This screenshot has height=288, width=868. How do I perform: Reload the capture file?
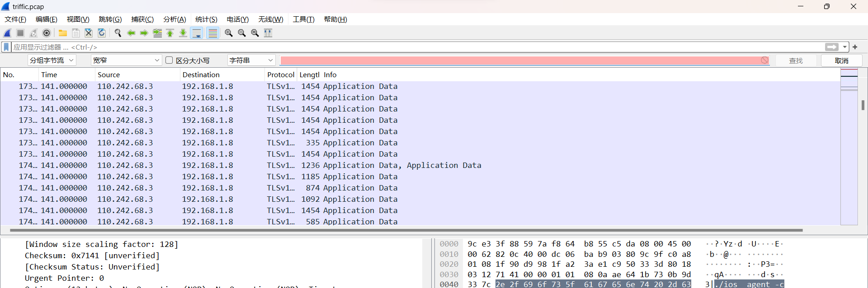[x=102, y=33]
